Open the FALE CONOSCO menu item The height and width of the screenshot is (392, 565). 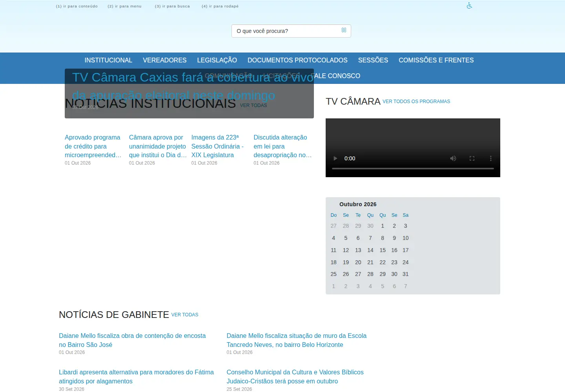coord(336,76)
